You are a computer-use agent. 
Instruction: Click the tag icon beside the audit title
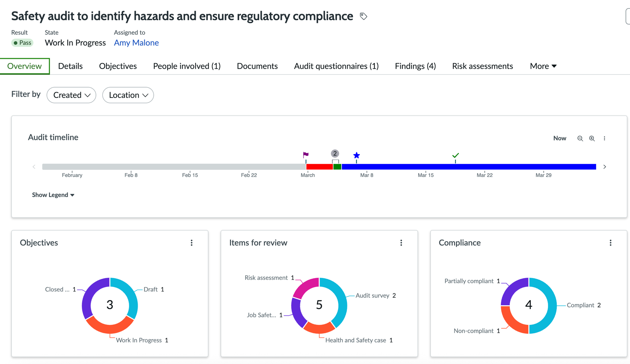[363, 16]
